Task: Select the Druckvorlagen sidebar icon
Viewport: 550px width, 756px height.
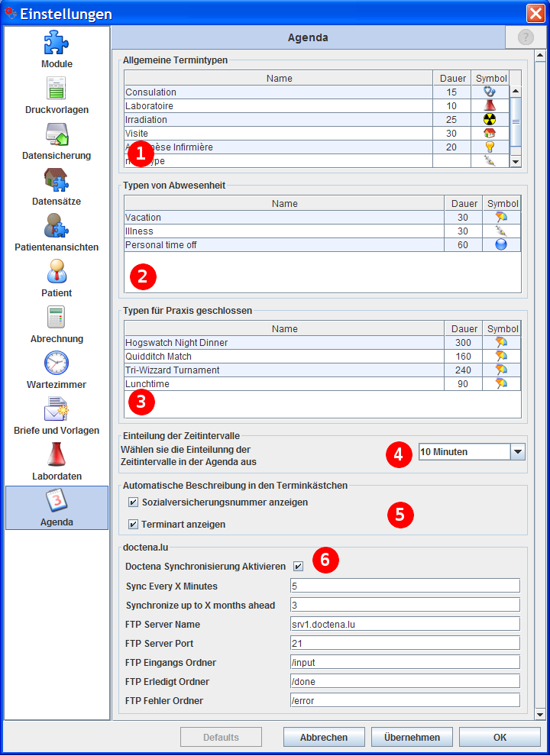Action: [x=57, y=89]
